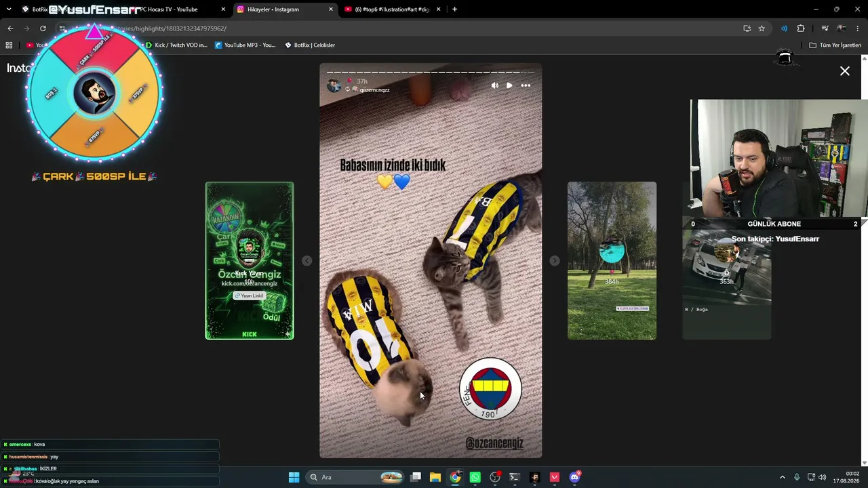Open the red Pocket-style taskbar app
The image size is (868, 488).
point(555,477)
